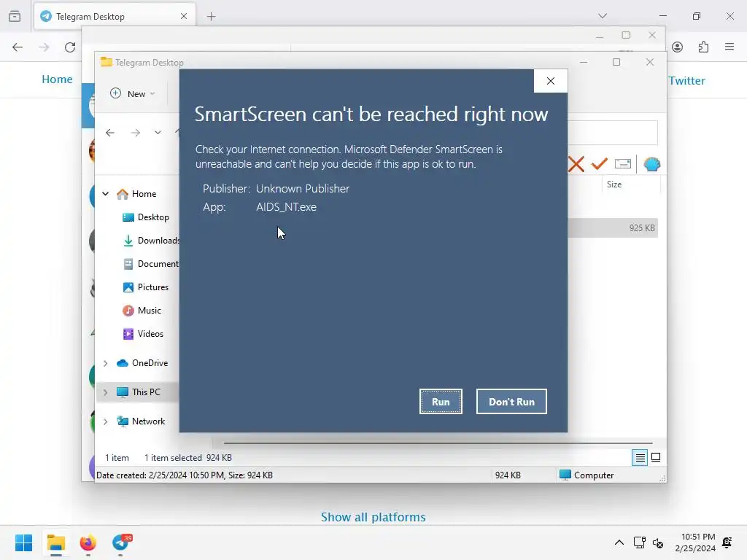Image resolution: width=747 pixels, height=560 pixels.
Task: Open Documents in the navigation pane
Action: pyautogui.click(x=150, y=264)
